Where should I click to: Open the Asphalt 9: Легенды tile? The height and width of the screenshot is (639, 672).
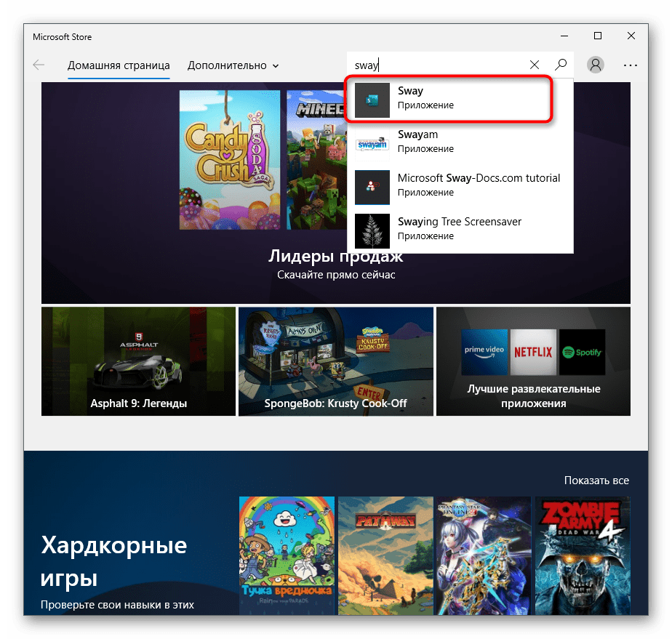(x=138, y=361)
